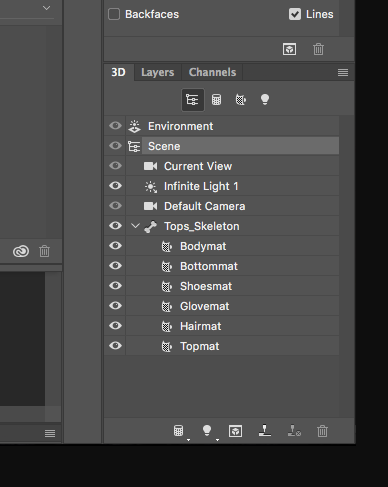Switch to the Layers tab
Screen dimensions: 388x487
point(158,72)
